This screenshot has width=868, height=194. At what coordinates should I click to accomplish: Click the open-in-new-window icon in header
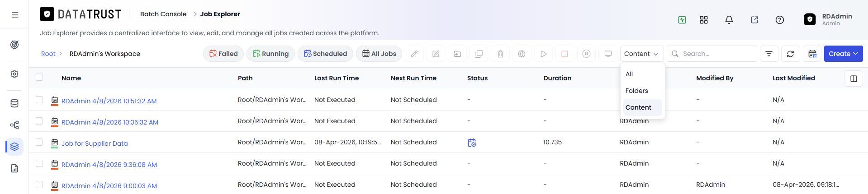[x=754, y=20]
